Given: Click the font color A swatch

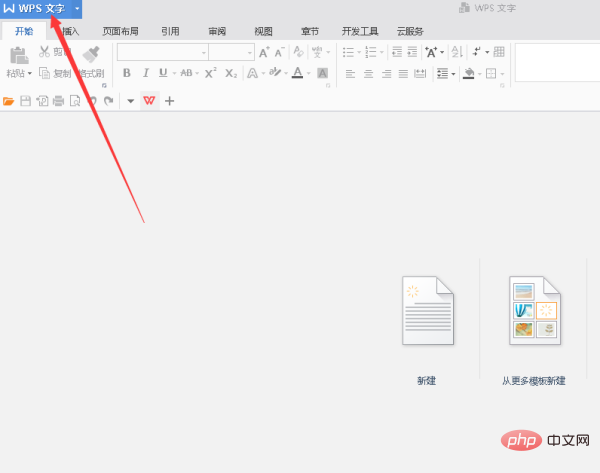Looking at the screenshot, I should coord(297,73).
